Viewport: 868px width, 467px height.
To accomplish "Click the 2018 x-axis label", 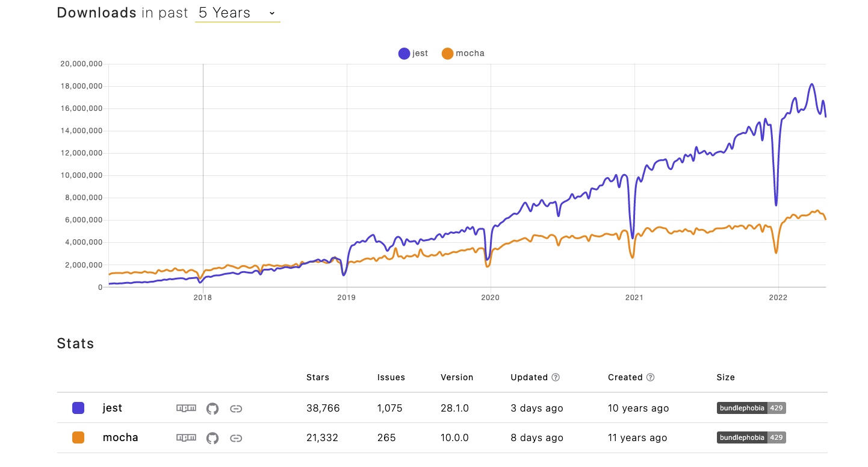I will (x=203, y=297).
